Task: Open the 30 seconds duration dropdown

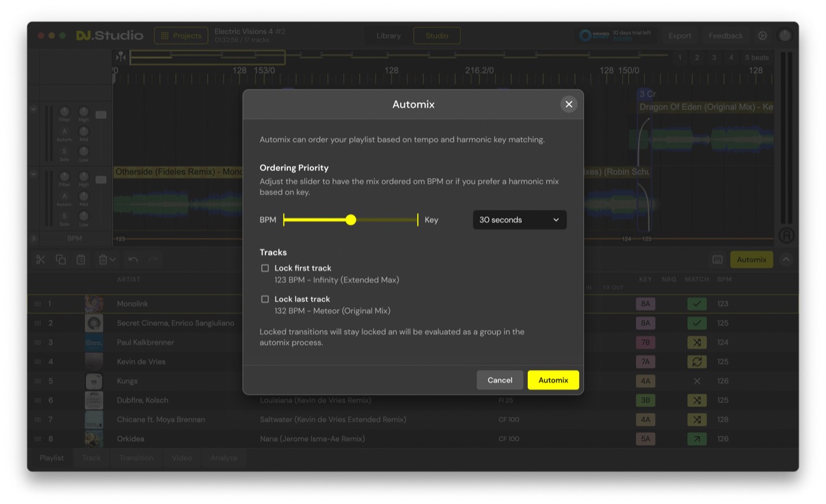Action: click(x=519, y=220)
